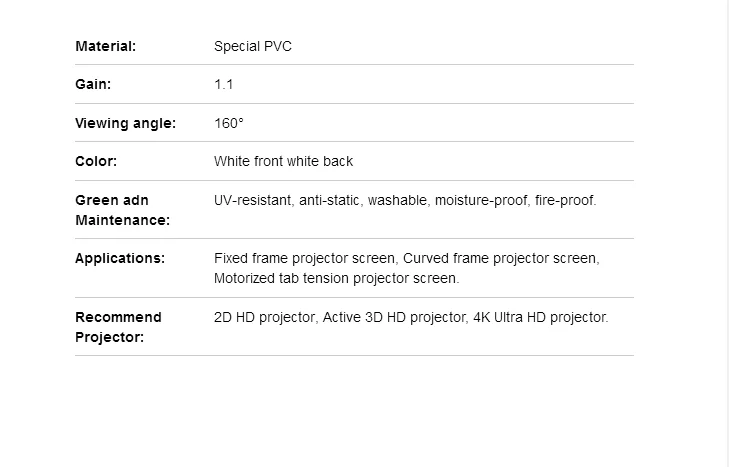This screenshot has height=467, width=729.
Task: Click the "Gain:" row label
Action: pyautogui.click(x=93, y=85)
